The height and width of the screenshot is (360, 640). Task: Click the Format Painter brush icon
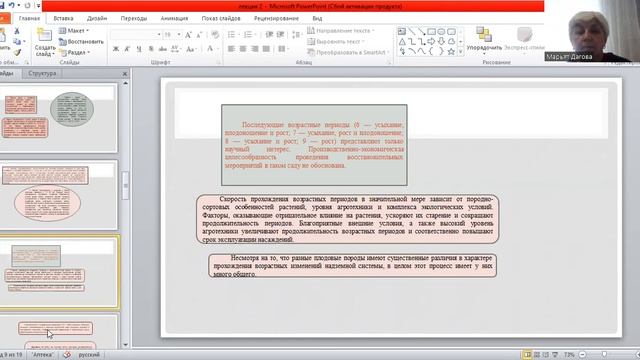click(x=17, y=52)
